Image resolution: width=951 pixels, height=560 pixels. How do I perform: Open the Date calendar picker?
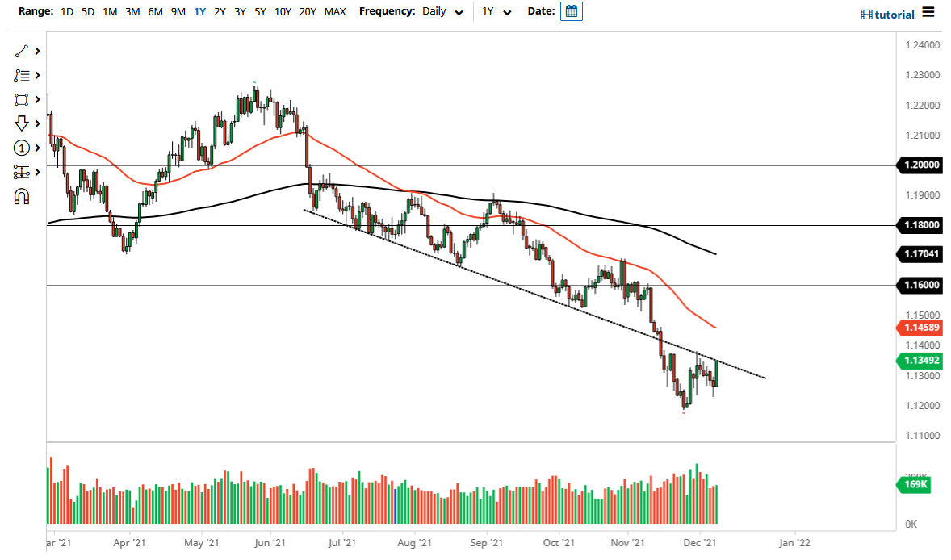click(572, 11)
